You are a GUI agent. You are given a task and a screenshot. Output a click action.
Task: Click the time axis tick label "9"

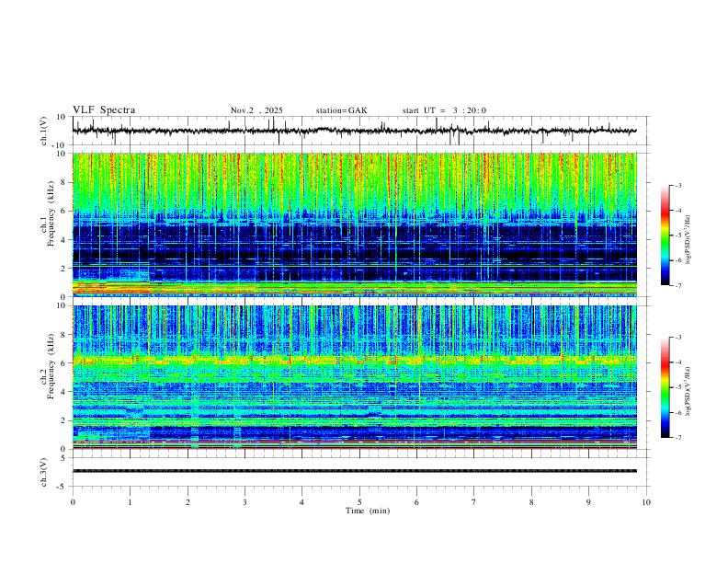[x=588, y=502]
